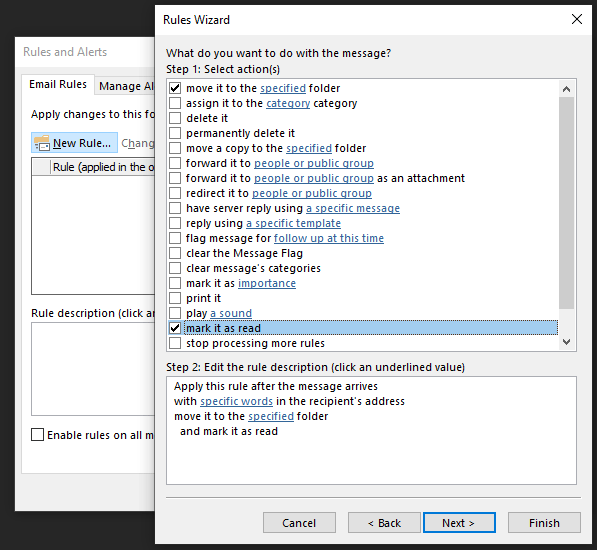Uncheck the 'mark it as read' action
This screenshot has width=597, height=550.
click(x=175, y=328)
